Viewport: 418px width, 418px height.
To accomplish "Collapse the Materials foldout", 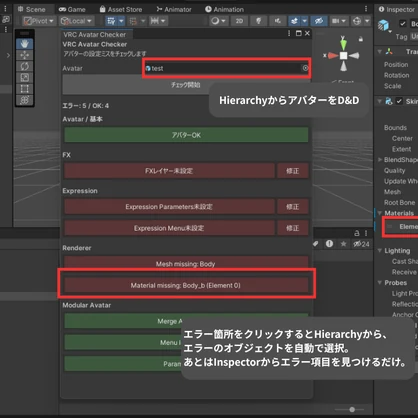I will point(380,213).
